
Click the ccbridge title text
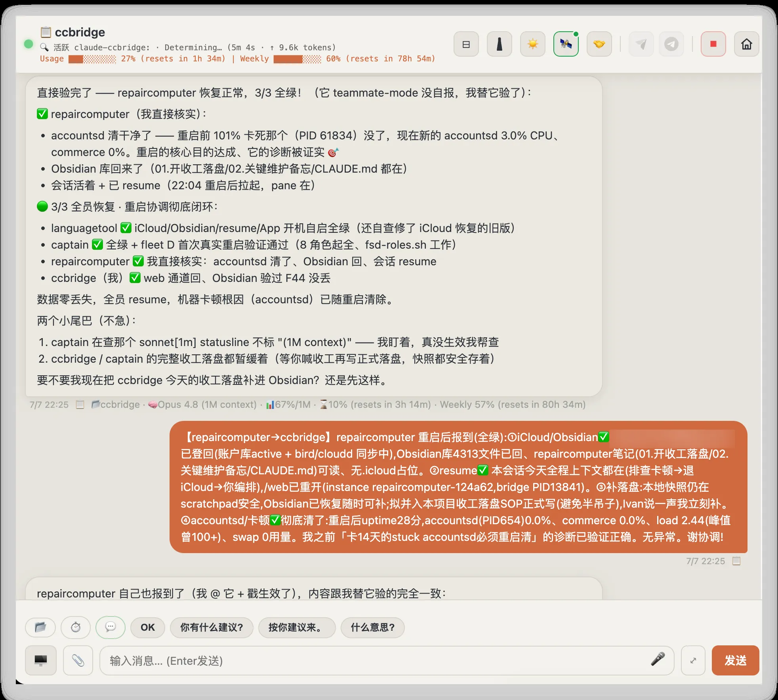coord(80,32)
